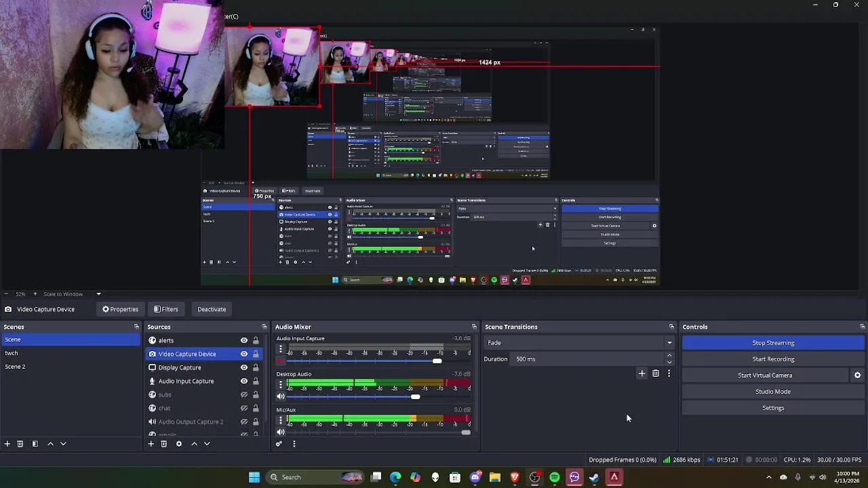868x488 pixels.
Task: Hide the Audio Input Capture source eye icon
Action: (244, 381)
